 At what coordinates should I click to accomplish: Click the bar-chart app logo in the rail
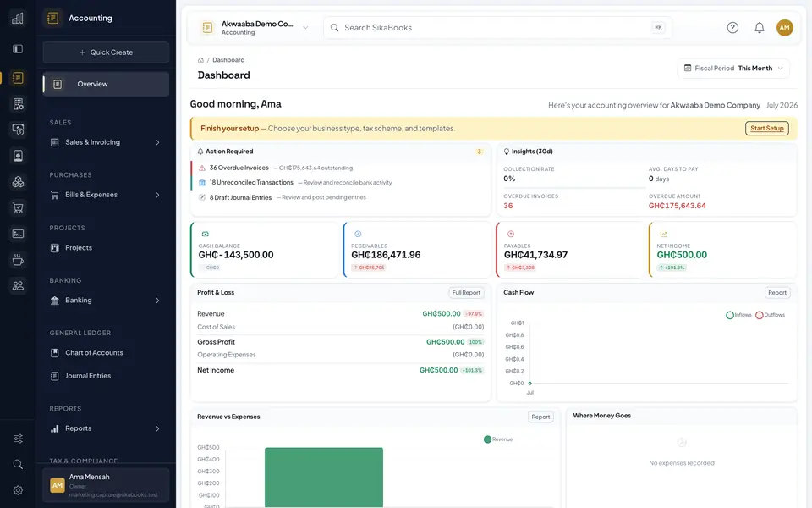point(18,18)
